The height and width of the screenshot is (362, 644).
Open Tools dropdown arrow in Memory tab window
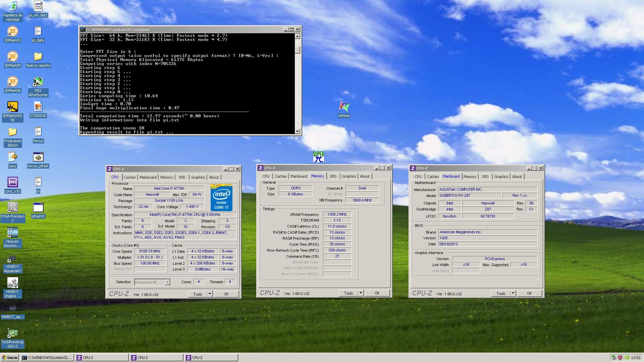[361, 293]
